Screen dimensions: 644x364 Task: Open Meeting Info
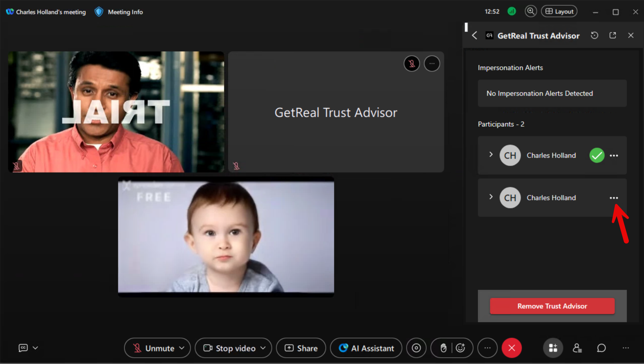coord(125,12)
